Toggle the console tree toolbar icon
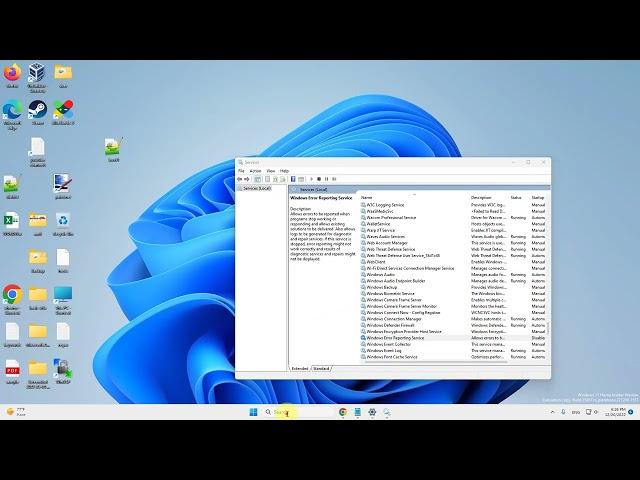 (x=258, y=179)
